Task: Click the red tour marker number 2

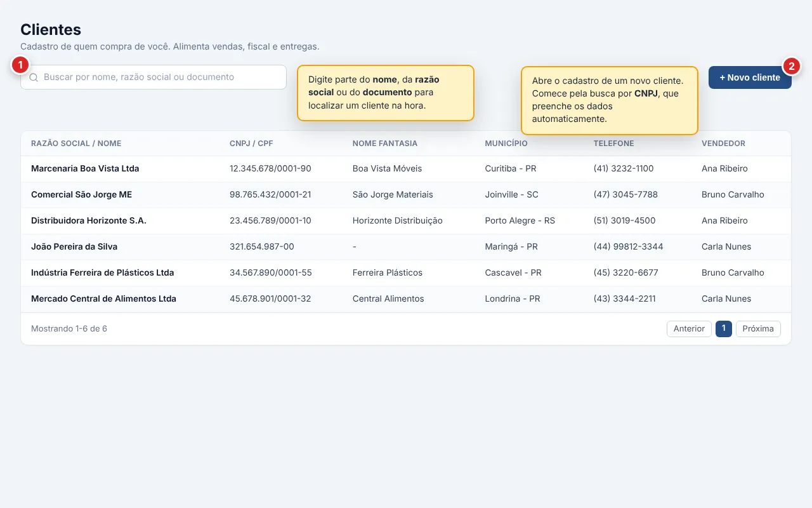Action: point(792,66)
